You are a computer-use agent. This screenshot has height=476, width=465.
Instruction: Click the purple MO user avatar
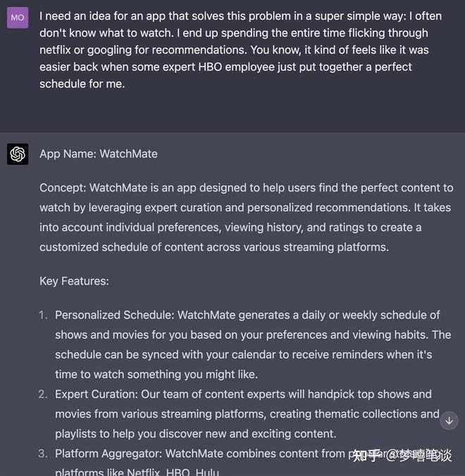(x=18, y=18)
